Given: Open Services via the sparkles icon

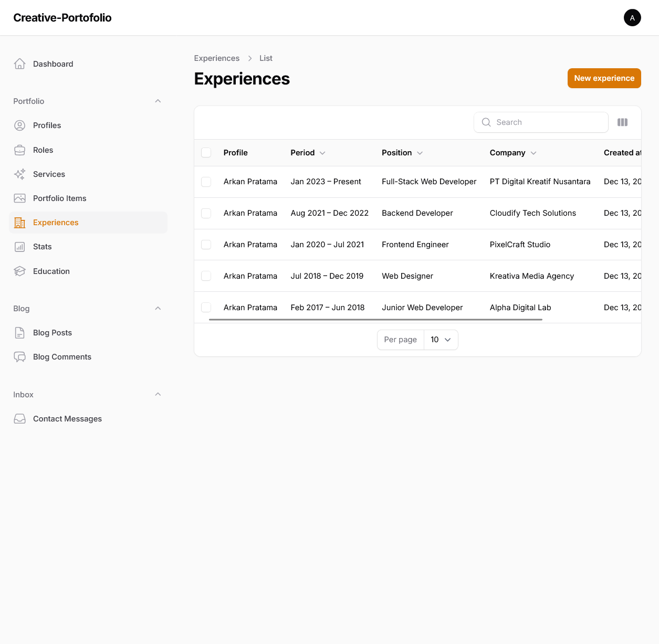Looking at the screenshot, I should coord(19,174).
